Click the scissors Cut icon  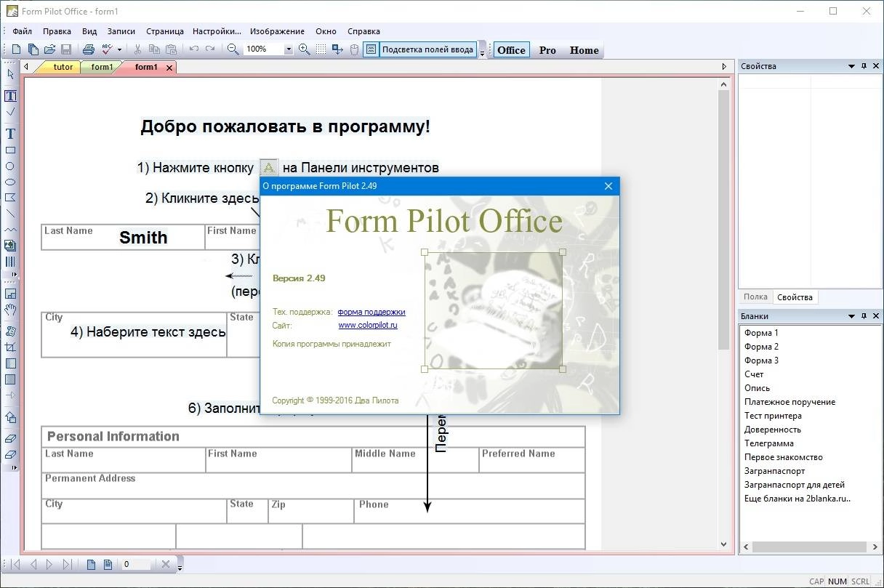point(137,49)
